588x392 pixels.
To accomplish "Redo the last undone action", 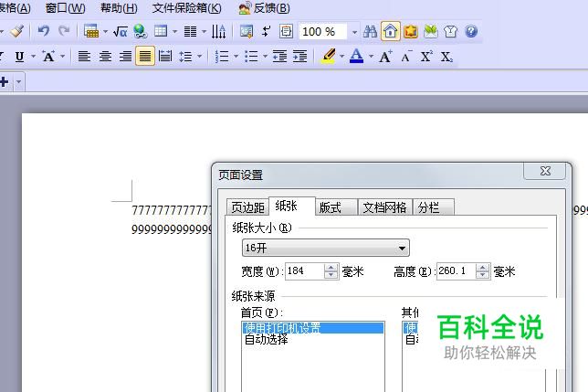I will point(64,31).
